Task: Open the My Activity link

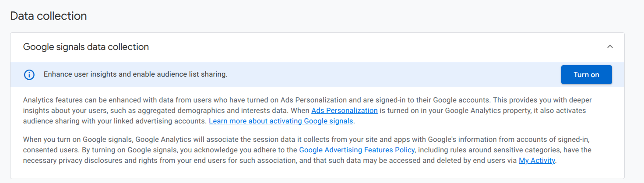Action: 537,160
